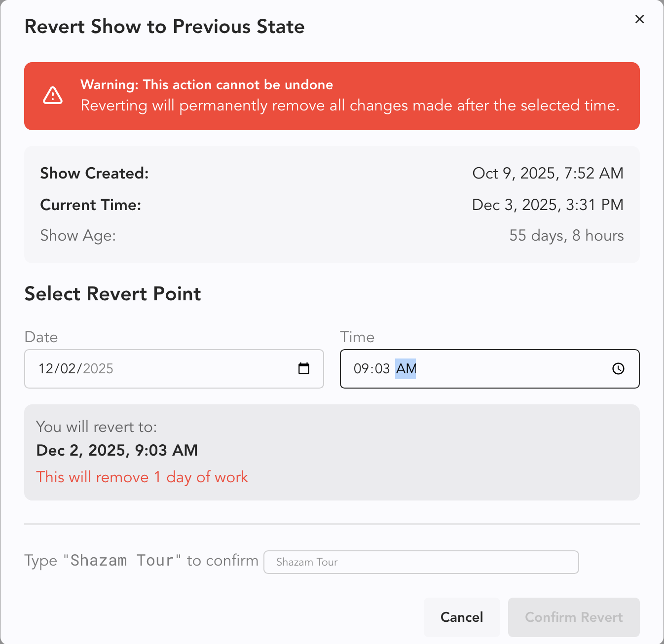Click the Show Created date value

point(548,173)
